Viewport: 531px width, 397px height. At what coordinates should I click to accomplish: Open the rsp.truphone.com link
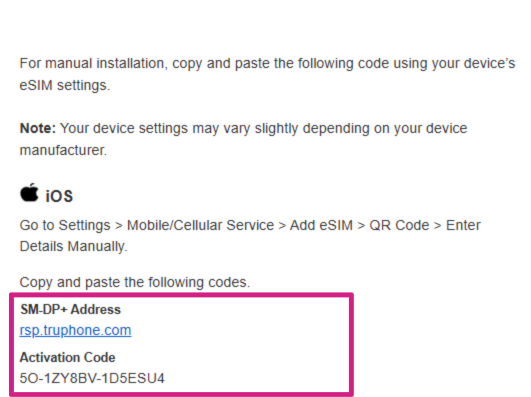click(75, 331)
